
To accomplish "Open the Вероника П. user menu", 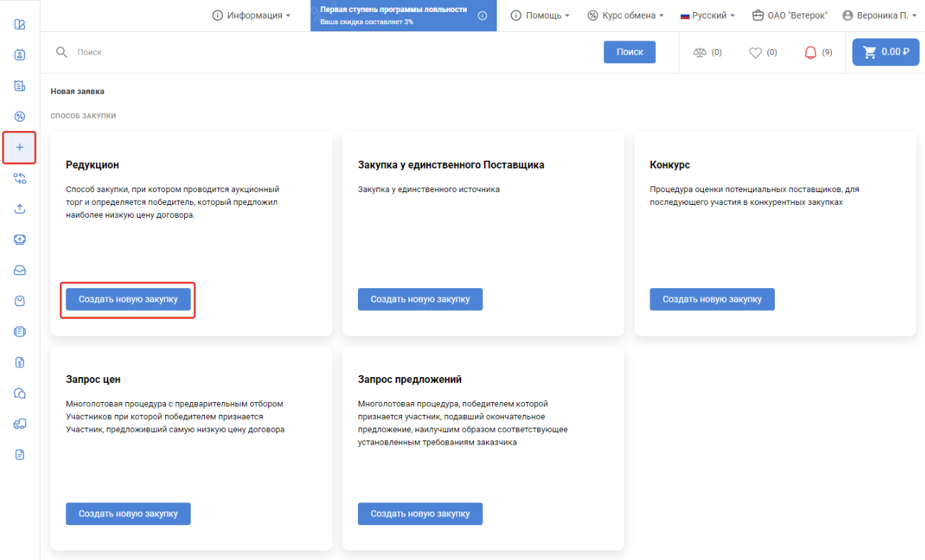I will [x=879, y=16].
